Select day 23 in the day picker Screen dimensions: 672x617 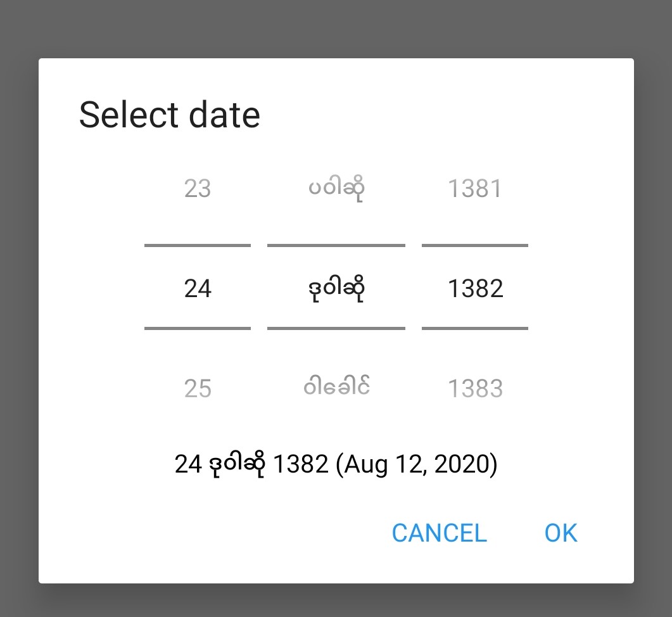click(x=197, y=189)
